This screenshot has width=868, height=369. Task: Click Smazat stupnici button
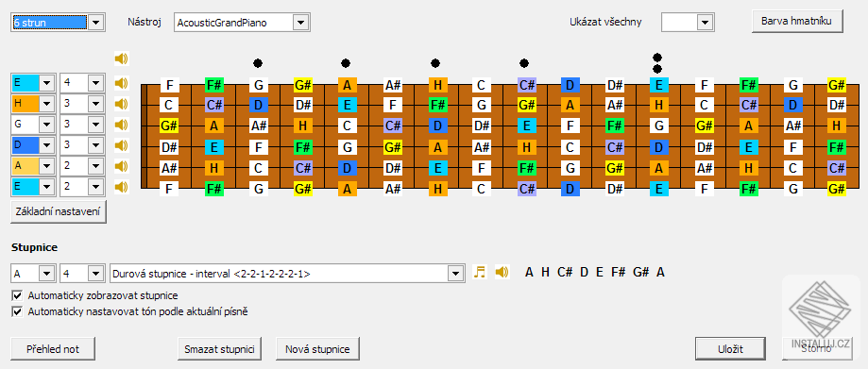(x=220, y=349)
